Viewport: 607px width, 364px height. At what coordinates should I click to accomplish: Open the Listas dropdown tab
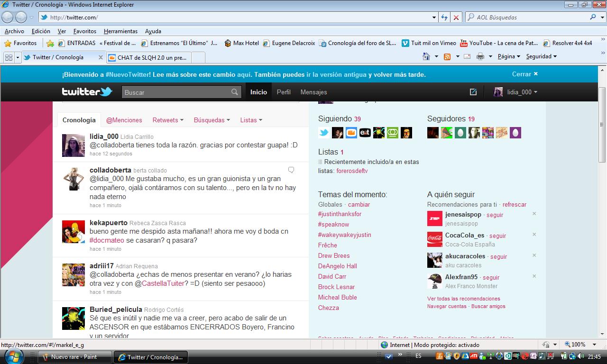(x=251, y=120)
